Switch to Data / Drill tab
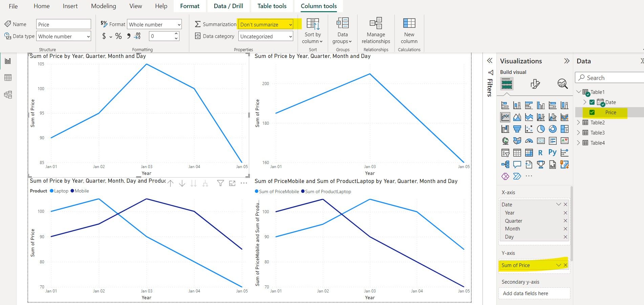644x305 pixels. click(x=229, y=6)
